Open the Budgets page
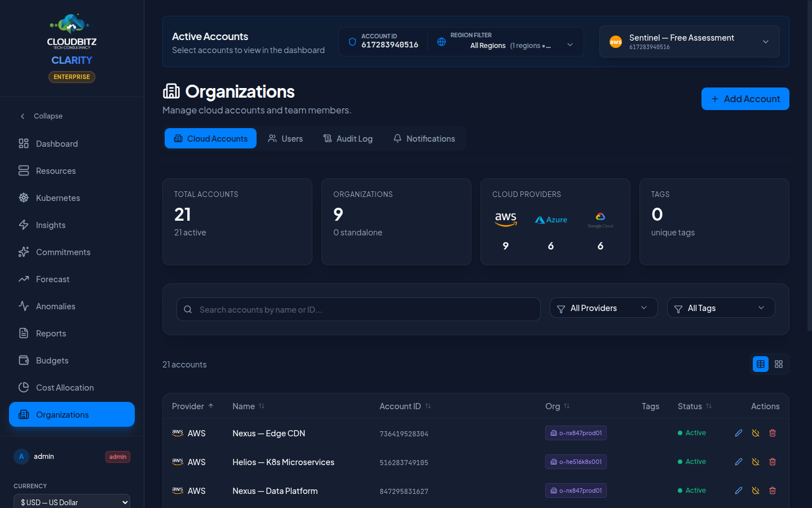812x508 pixels. (x=72, y=360)
